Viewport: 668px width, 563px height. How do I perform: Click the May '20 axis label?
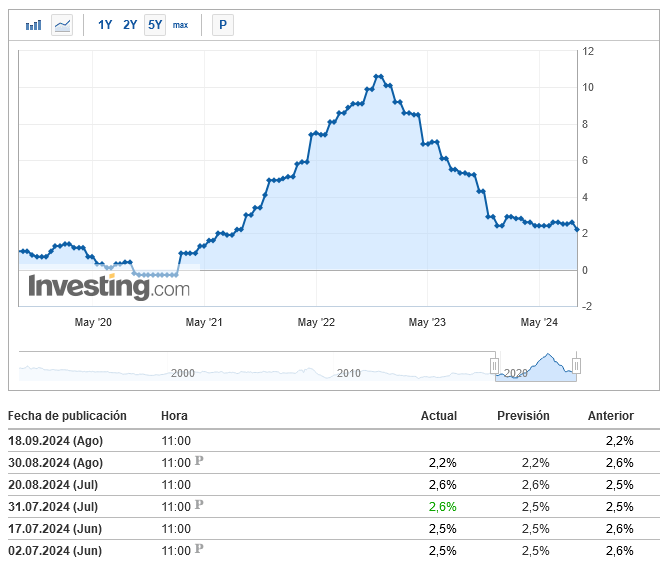point(93,322)
